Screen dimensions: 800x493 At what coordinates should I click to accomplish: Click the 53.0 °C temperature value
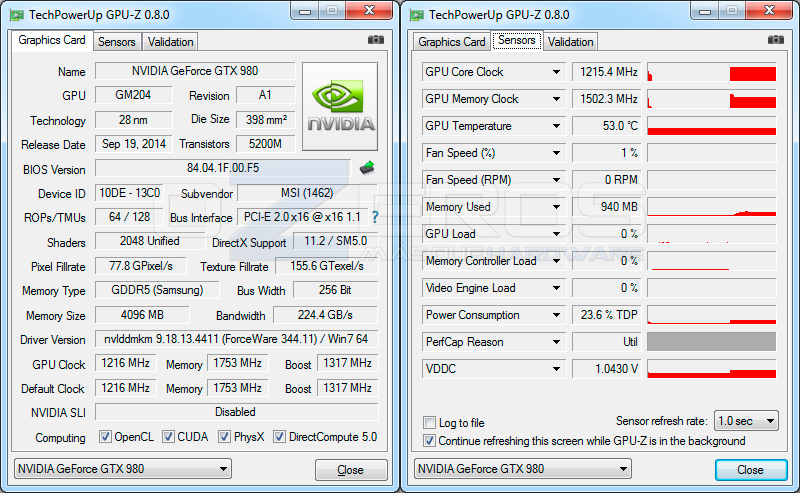click(x=607, y=126)
